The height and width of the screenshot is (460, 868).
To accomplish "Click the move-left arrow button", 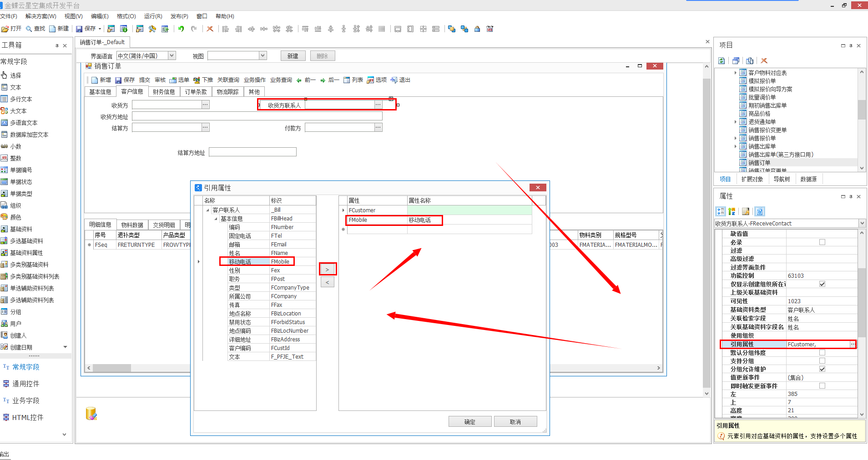I will click(x=327, y=282).
